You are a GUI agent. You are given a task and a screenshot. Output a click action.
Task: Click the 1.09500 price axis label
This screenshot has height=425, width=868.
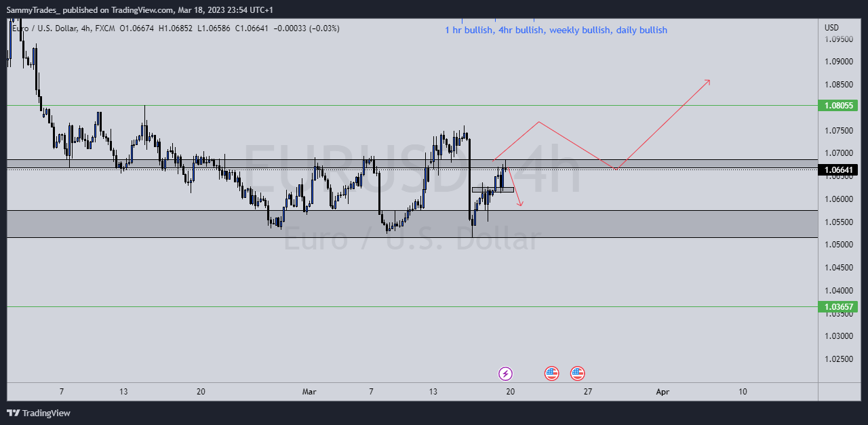(838, 39)
